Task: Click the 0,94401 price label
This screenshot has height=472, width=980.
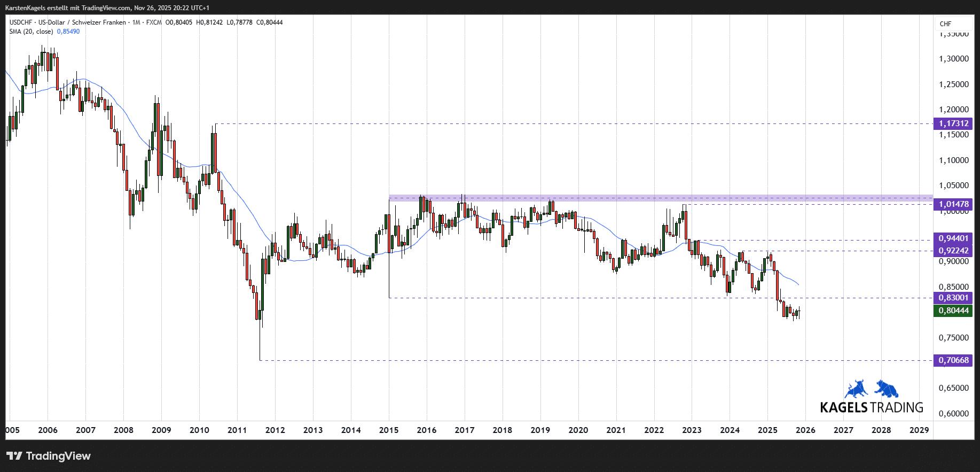Action: pos(953,238)
